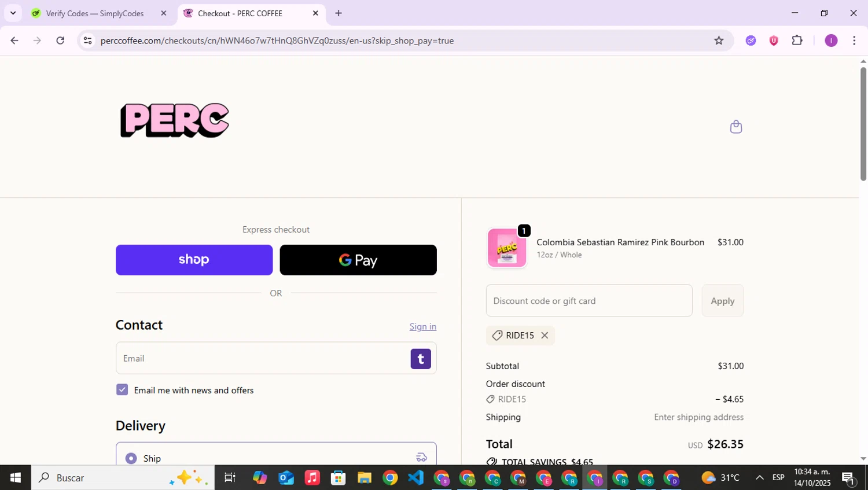Open the Extensions puzzle menu
This screenshot has height=490, width=868.
[797, 40]
